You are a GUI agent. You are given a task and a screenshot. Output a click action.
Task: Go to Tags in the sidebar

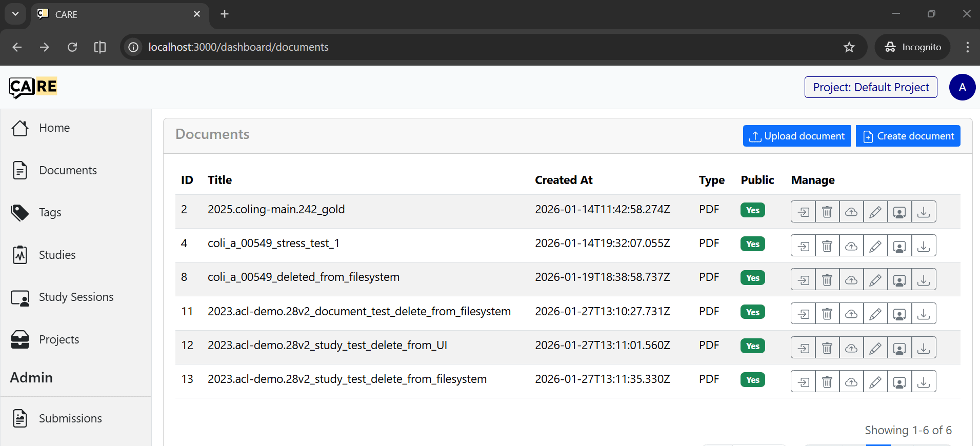(50, 212)
